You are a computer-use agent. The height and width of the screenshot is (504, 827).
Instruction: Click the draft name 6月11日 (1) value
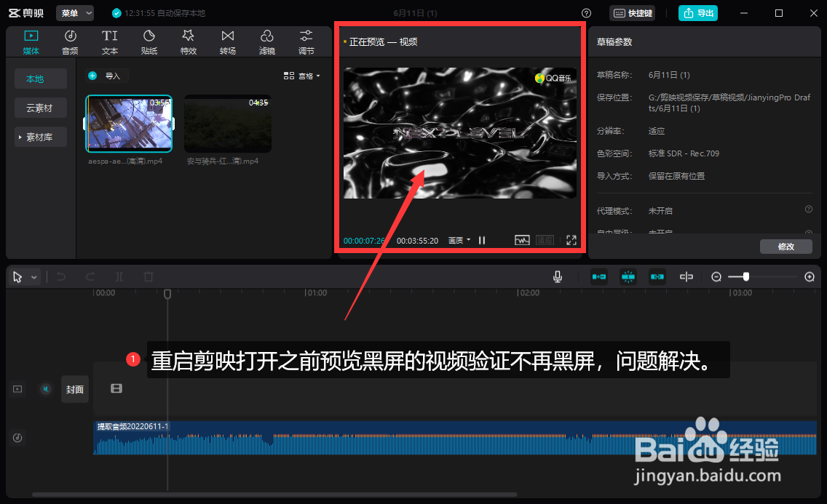pos(669,75)
